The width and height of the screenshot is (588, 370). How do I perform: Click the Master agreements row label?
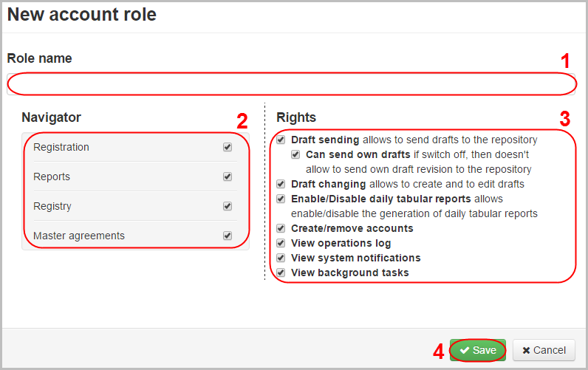click(x=79, y=236)
